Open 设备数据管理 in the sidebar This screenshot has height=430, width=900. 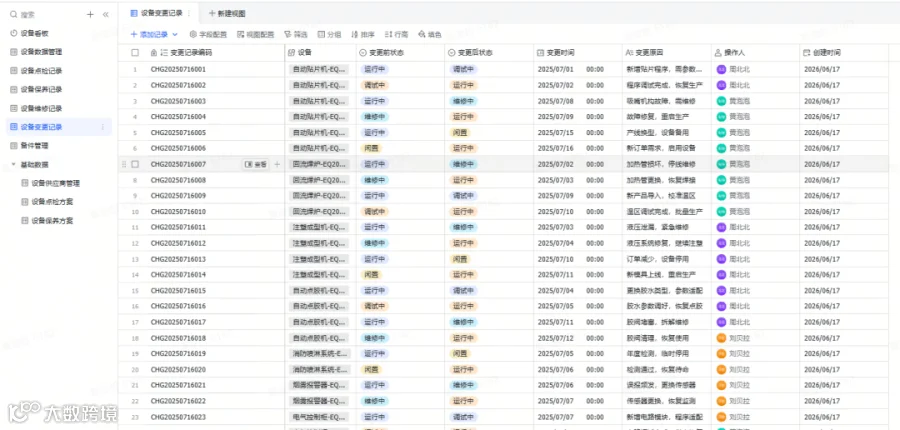pos(41,52)
